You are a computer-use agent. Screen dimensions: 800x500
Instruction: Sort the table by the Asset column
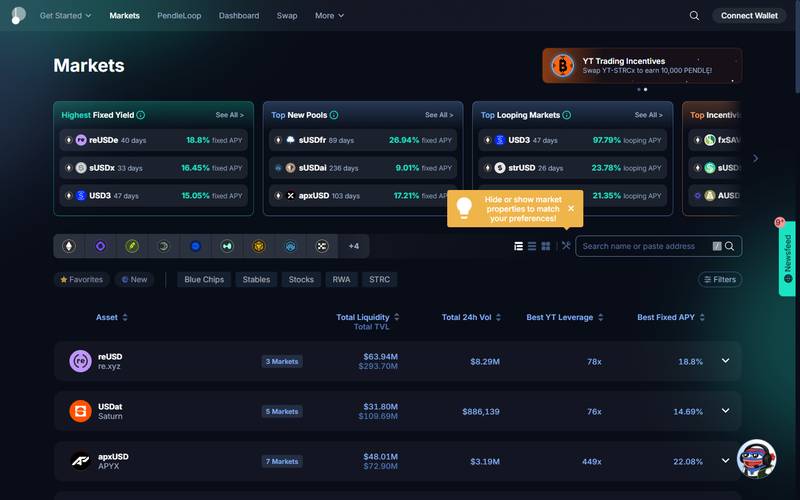112,317
